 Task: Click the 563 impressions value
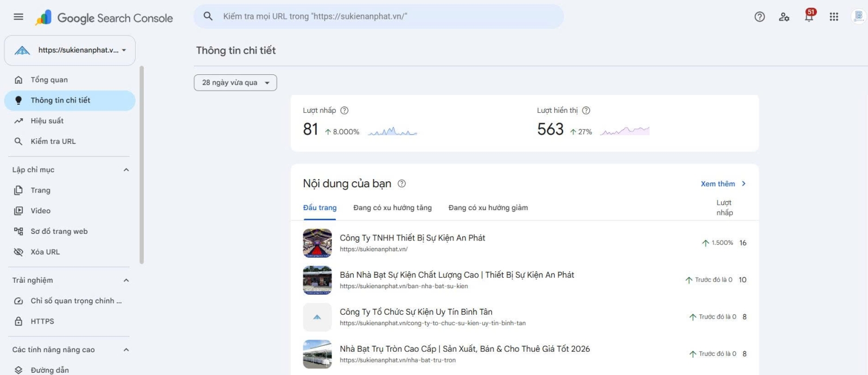coord(550,130)
